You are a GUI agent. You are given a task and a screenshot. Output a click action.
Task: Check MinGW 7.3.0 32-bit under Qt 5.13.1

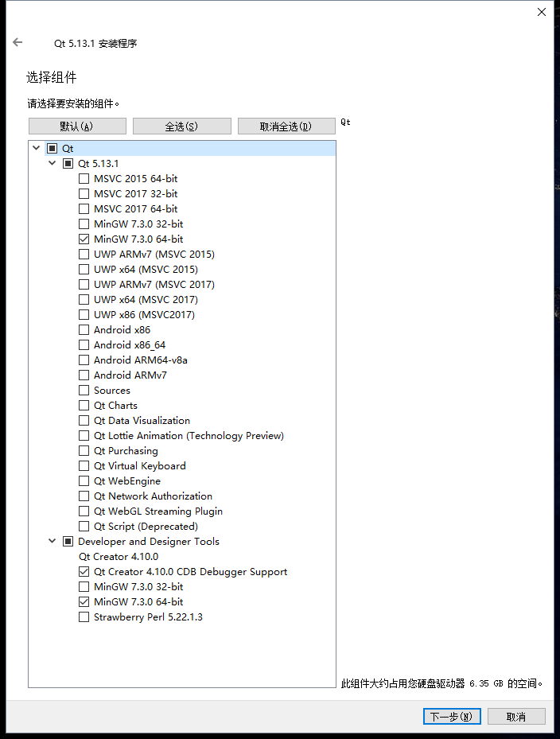pos(84,224)
